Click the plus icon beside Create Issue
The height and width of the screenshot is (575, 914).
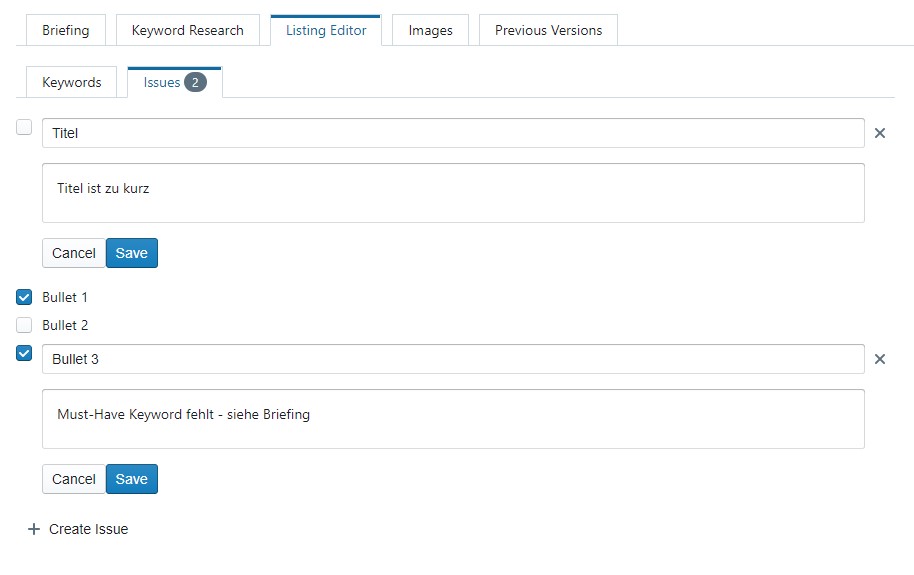point(33,529)
